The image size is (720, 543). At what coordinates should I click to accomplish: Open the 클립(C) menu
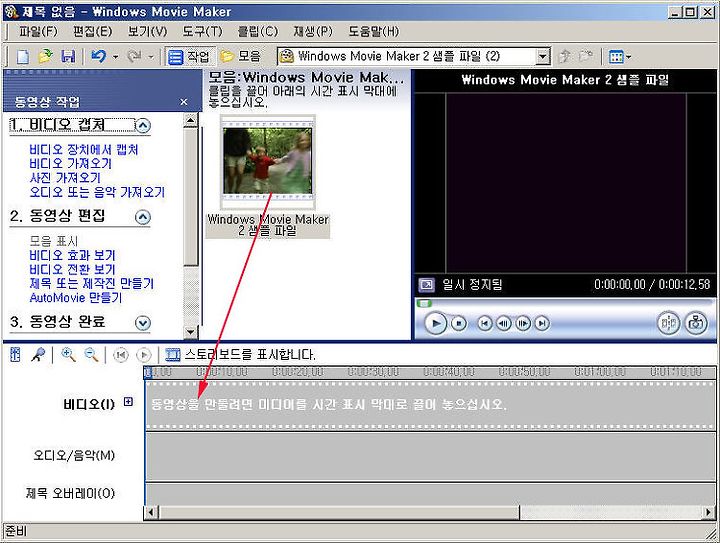click(x=258, y=31)
